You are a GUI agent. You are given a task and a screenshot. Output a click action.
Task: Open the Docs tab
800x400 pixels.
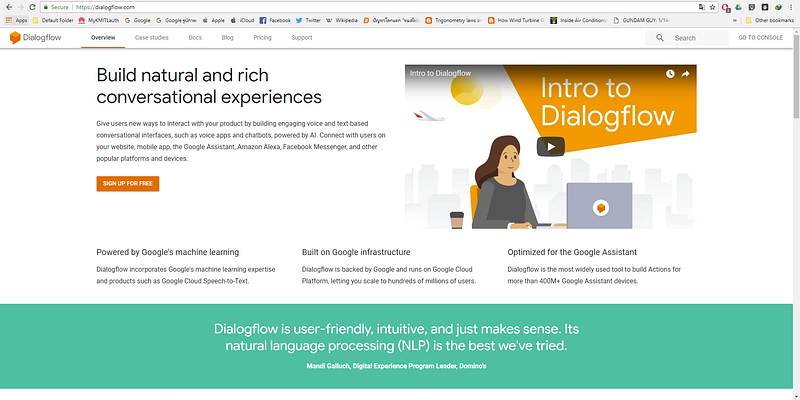195,38
